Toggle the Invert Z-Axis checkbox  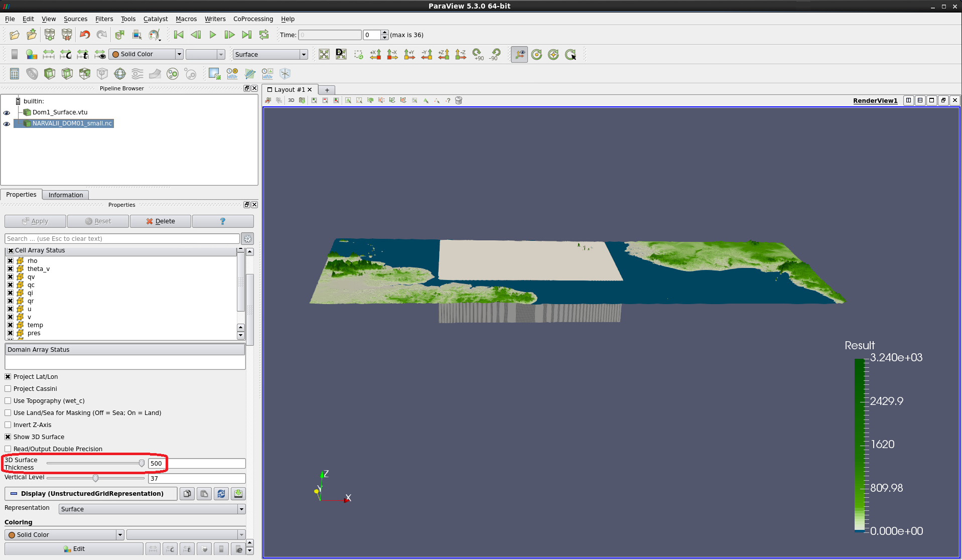pyautogui.click(x=8, y=425)
